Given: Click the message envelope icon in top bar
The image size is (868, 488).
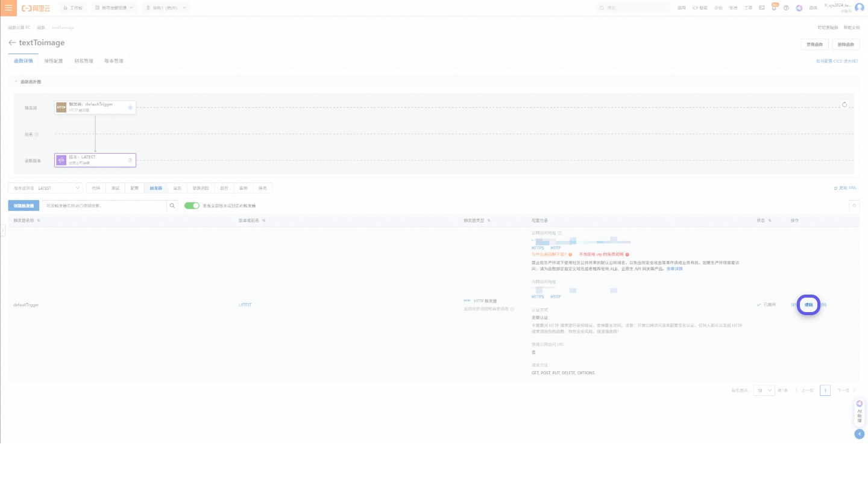Looking at the screenshot, I should coord(761,8).
